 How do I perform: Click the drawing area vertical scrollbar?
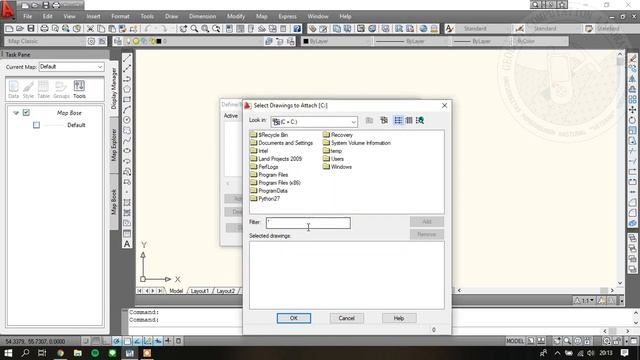[620, 168]
